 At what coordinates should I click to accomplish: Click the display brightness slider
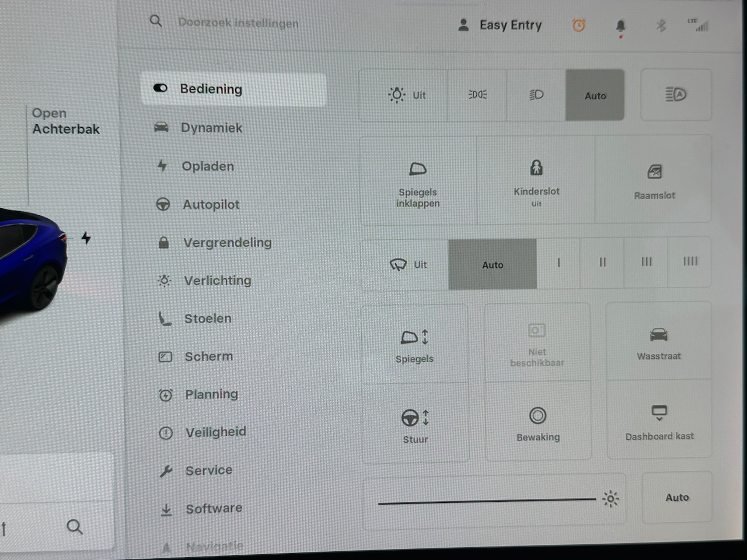(x=487, y=501)
